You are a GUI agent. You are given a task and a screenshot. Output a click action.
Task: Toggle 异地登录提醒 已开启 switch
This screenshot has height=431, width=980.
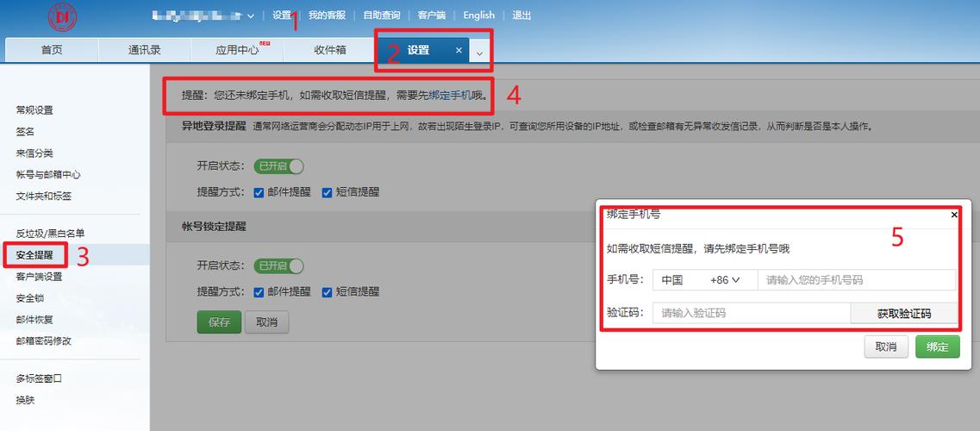click(x=278, y=166)
